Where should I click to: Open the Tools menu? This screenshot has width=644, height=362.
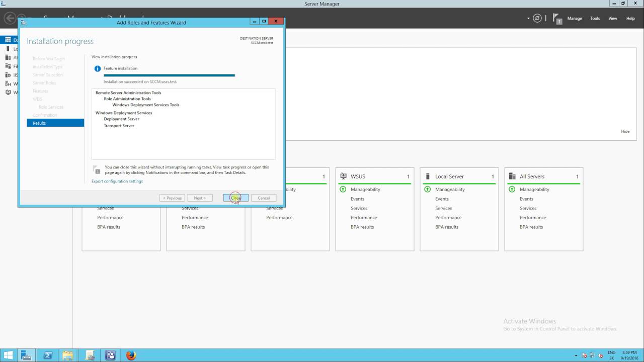595,19
